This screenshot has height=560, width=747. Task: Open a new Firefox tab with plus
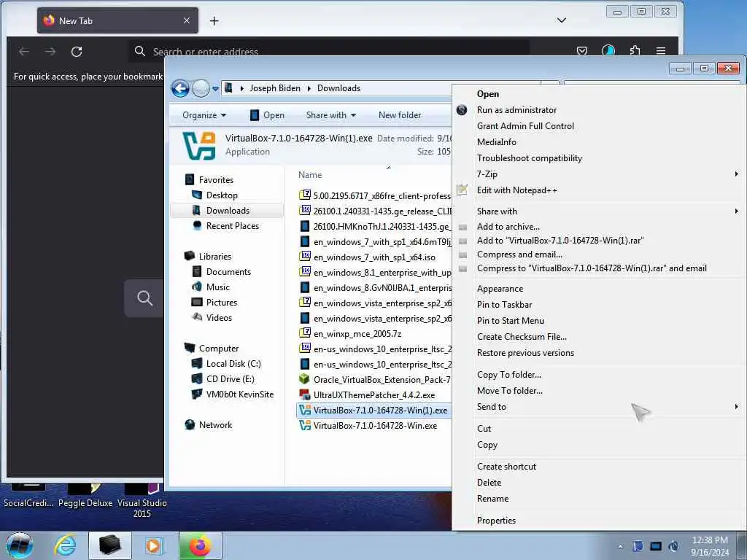click(x=214, y=21)
